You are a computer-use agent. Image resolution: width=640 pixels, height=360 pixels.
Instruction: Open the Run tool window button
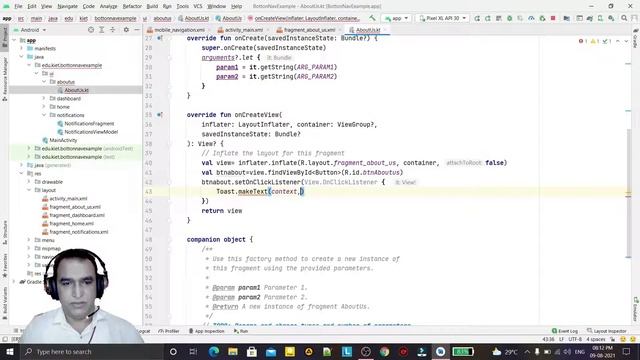241,331
